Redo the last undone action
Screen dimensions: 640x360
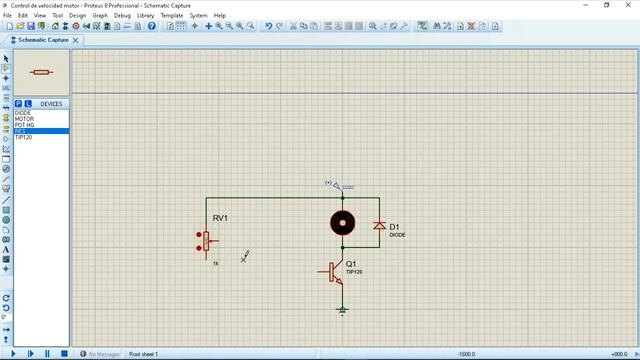click(x=279, y=26)
